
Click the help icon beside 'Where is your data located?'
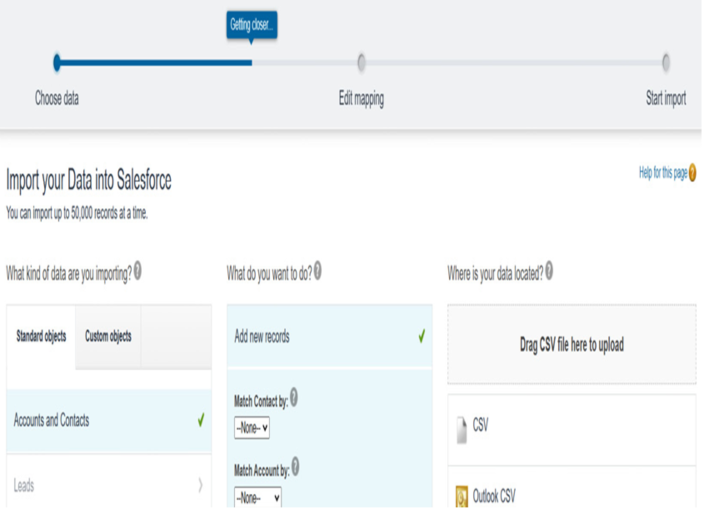[x=549, y=270]
